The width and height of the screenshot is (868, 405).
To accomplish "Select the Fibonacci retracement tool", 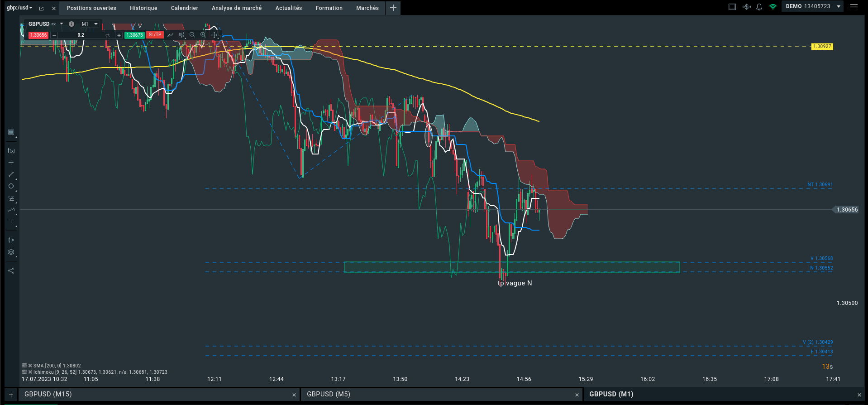I will pyautogui.click(x=11, y=198).
